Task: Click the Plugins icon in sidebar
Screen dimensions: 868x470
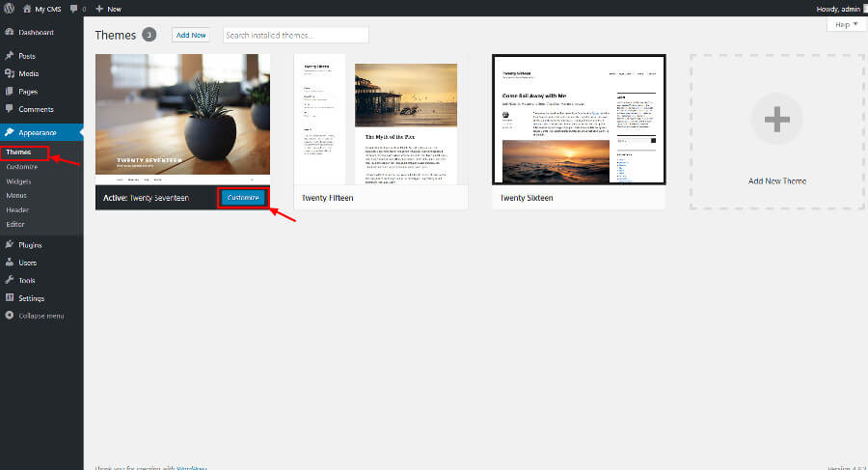Action: click(9, 244)
